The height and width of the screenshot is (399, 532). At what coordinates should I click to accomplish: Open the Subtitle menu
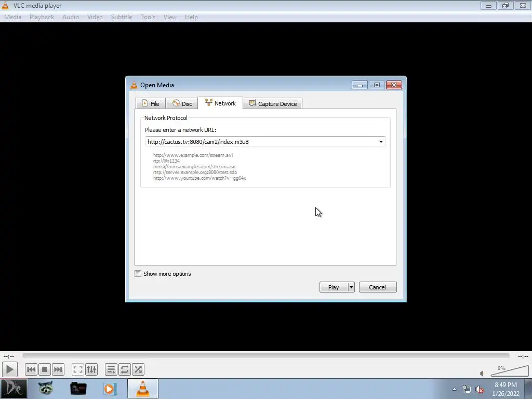coord(122,17)
